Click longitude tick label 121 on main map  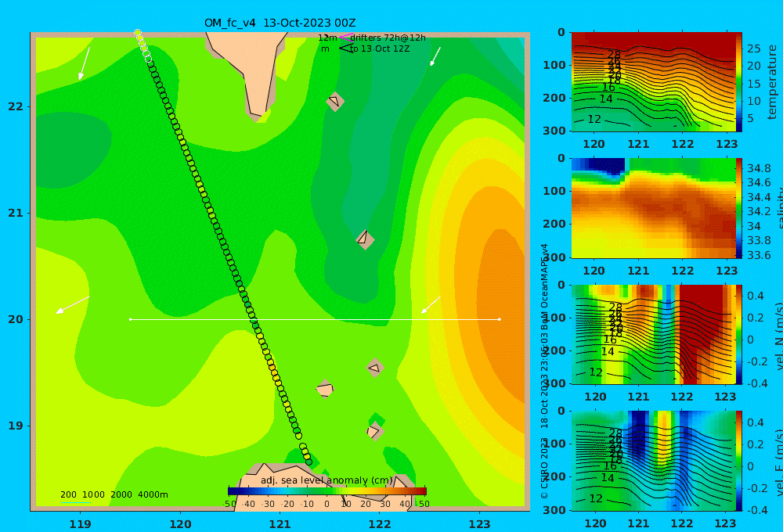(x=280, y=524)
